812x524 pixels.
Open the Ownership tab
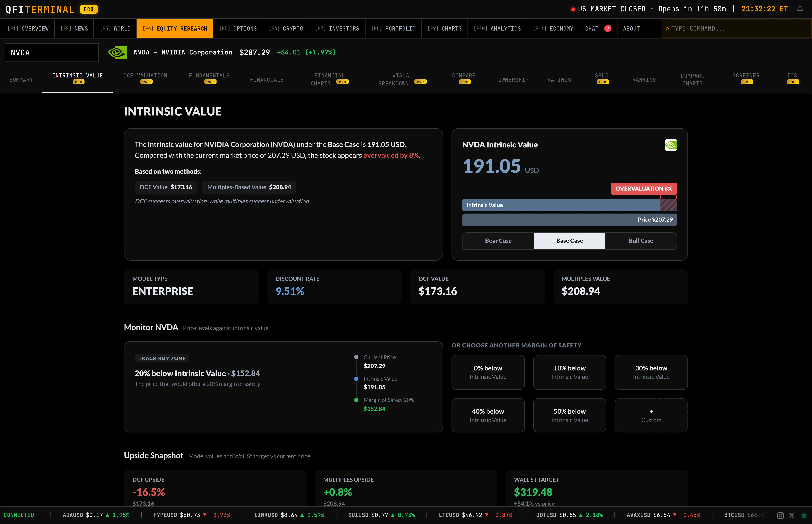pyautogui.click(x=513, y=80)
